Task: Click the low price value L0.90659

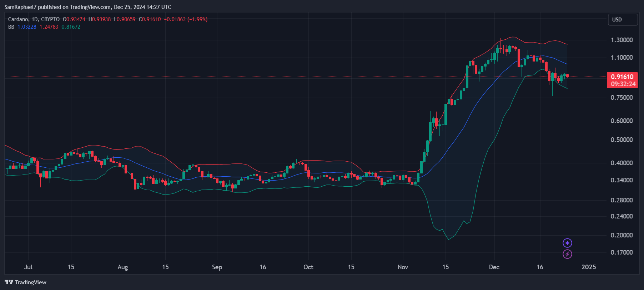Action: tap(125, 19)
